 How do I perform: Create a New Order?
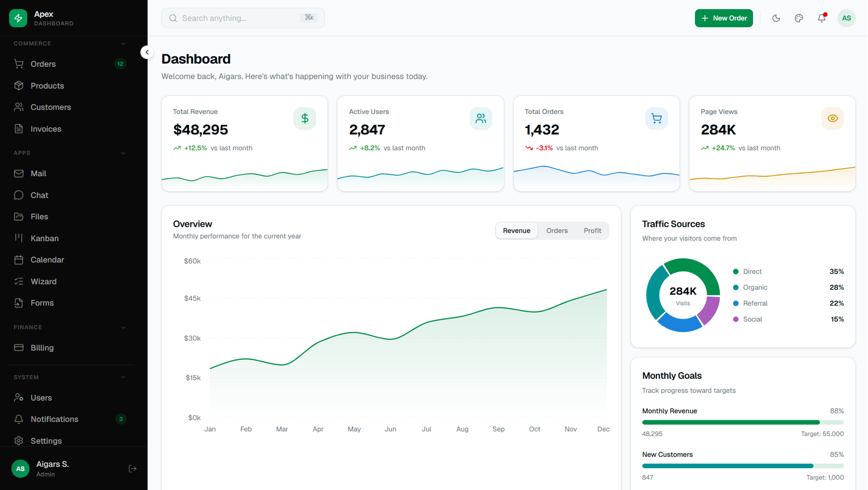click(x=724, y=18)
